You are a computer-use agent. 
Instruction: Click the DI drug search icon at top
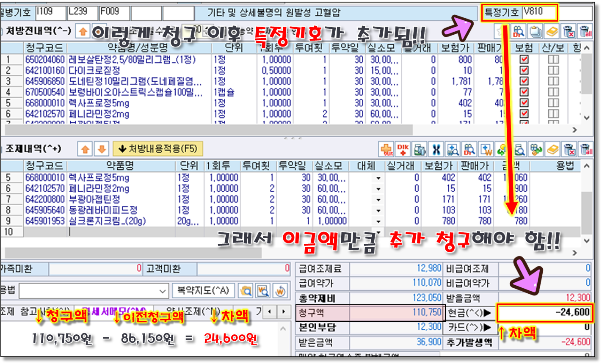tap(519, 32)
